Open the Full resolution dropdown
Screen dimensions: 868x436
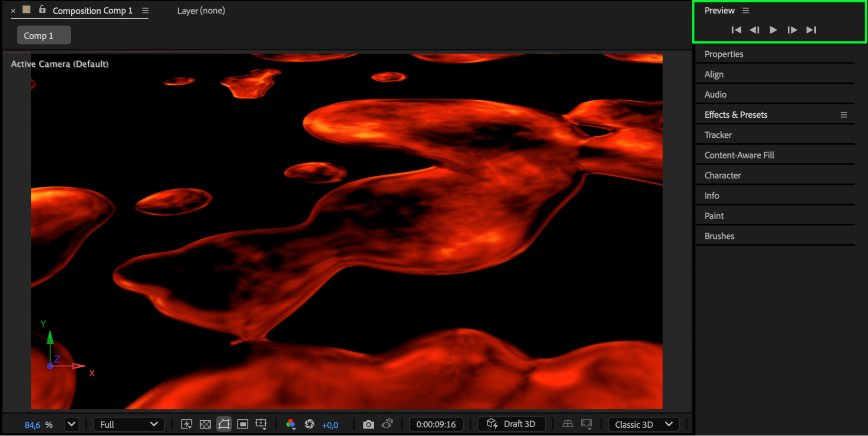click(x=129, y=424)
